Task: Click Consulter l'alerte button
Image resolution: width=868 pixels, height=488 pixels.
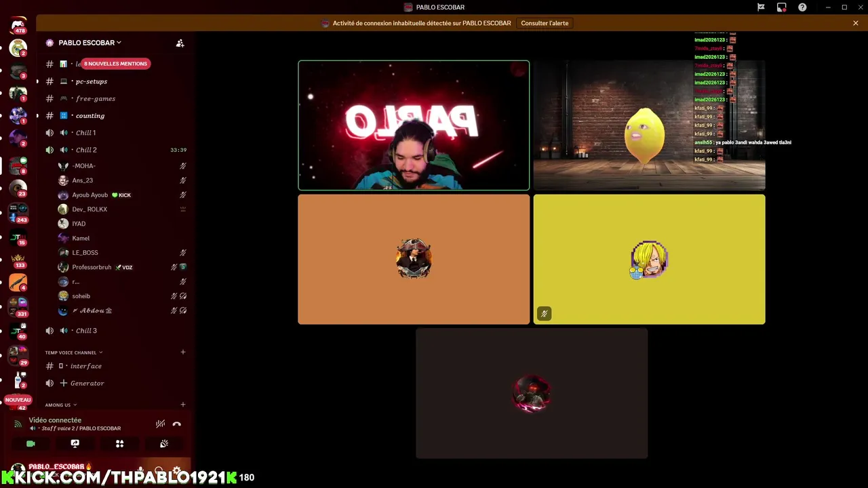Action: 545,23
